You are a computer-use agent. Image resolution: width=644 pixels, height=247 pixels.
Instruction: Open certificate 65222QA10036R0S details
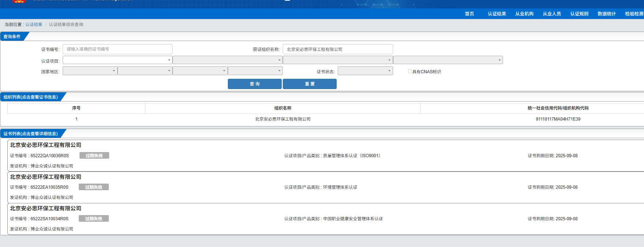[x=49, y=156]
